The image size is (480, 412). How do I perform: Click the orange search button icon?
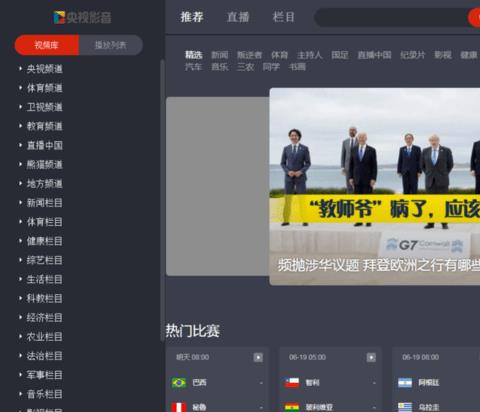475,17
